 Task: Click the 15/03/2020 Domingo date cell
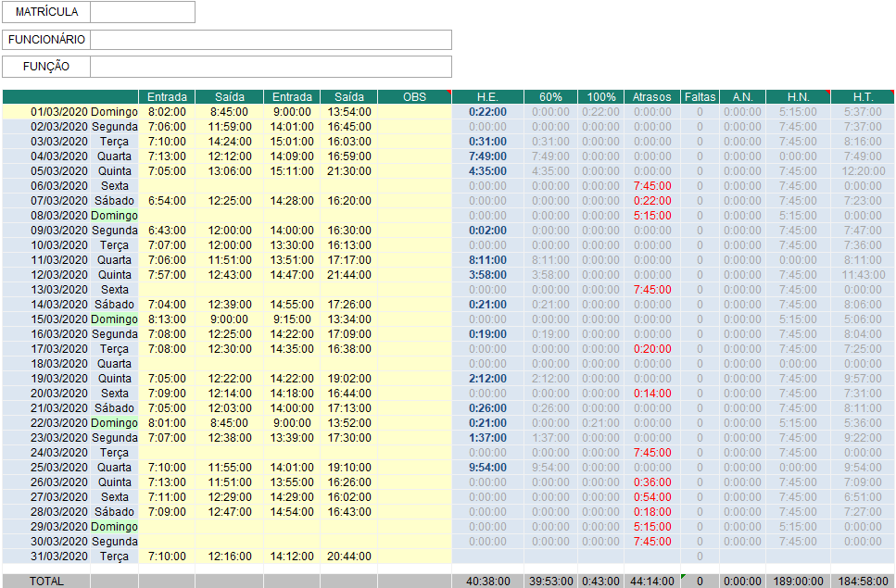tap(70, 319)
